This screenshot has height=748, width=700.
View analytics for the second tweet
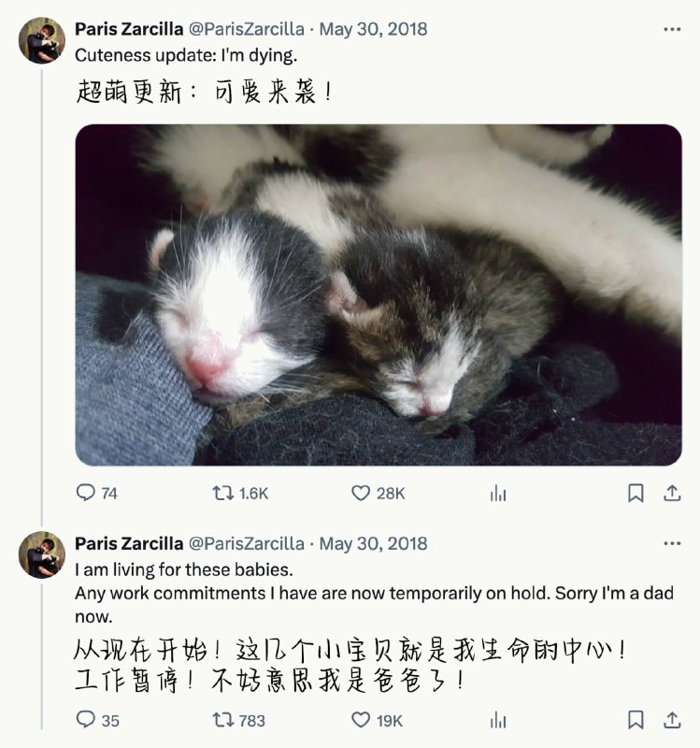click(498, 720)
